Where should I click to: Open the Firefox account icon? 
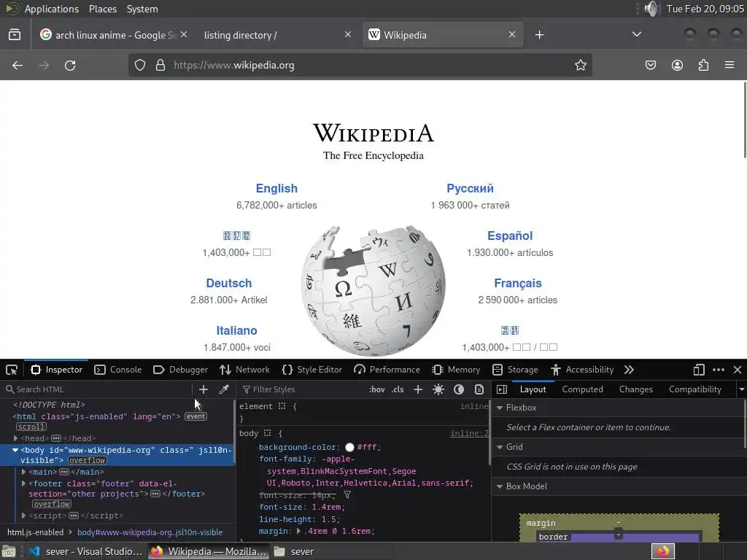click(x=677, y=65)
